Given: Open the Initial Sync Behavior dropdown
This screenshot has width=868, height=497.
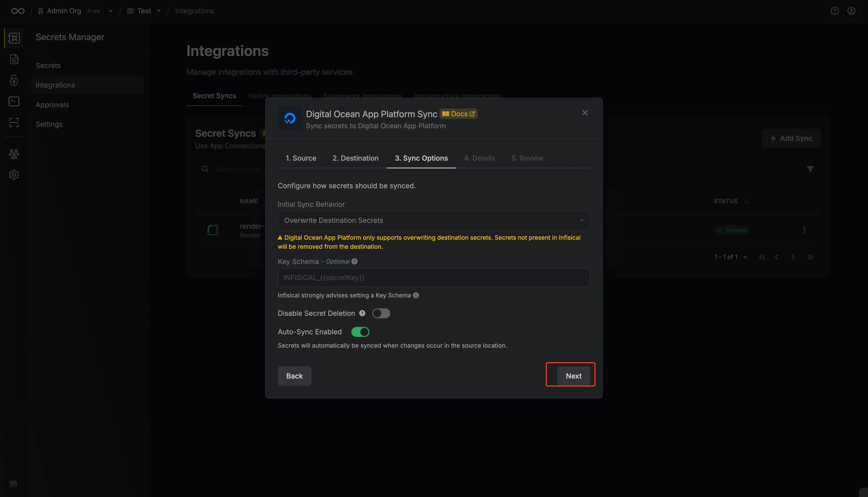Looking at the screenshot, I should pyautogui.click(x=434, y=220).
